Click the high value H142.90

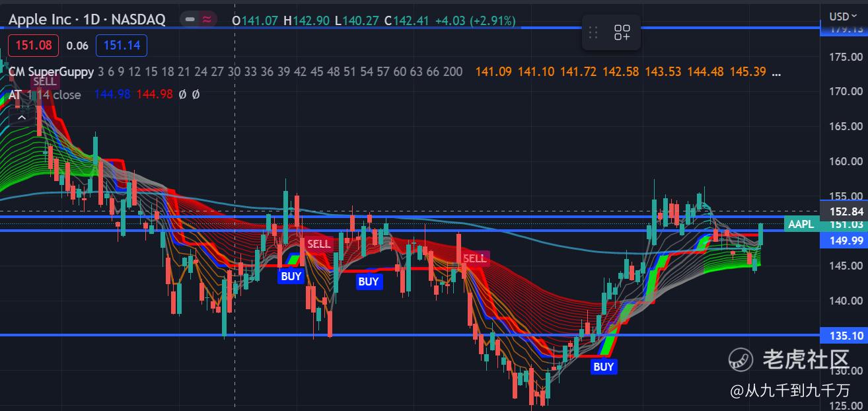click(x=307, y=20)
